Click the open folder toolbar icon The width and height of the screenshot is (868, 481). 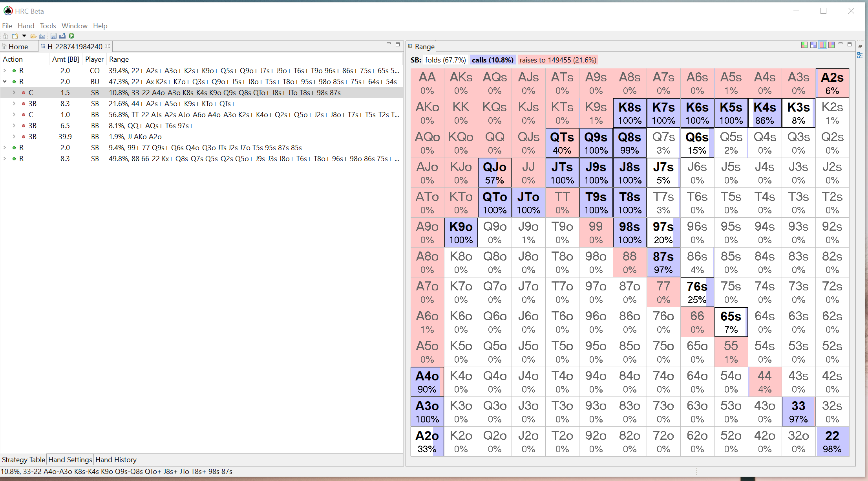tap(33, 36)
